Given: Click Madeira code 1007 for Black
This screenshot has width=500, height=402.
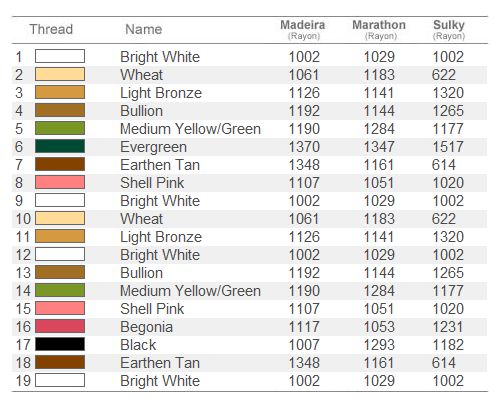Looking at the screenshot, I should click(304, 345).
